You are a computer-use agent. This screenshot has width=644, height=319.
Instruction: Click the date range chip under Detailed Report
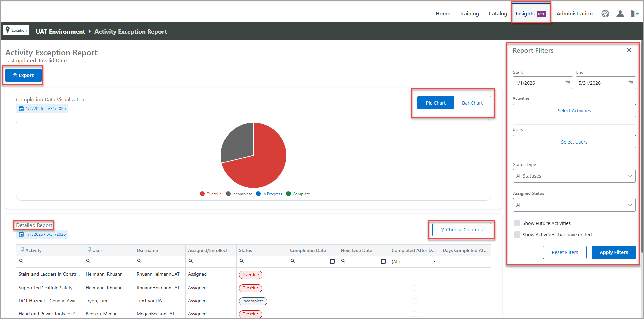42,234
